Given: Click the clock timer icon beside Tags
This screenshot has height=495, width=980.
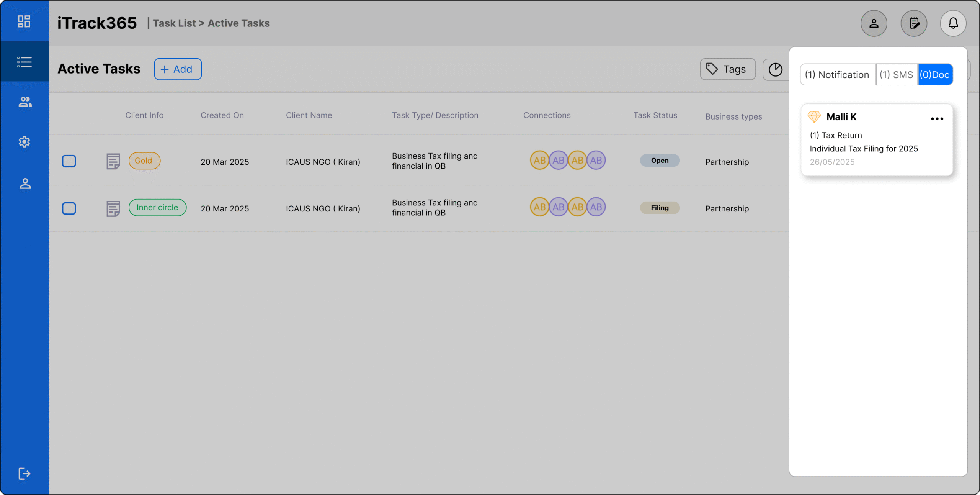Looking at the screenshot, I should point(776,69).
